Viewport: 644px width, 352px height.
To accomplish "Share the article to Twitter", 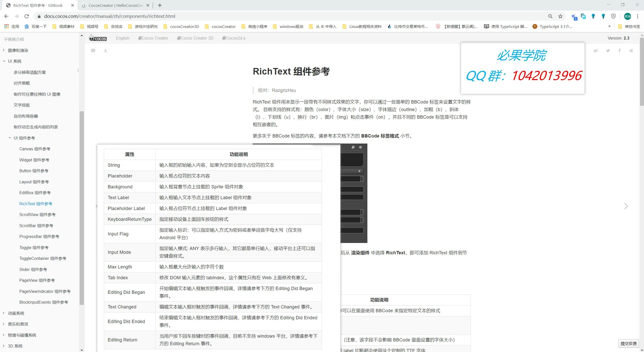I will 608,51.
